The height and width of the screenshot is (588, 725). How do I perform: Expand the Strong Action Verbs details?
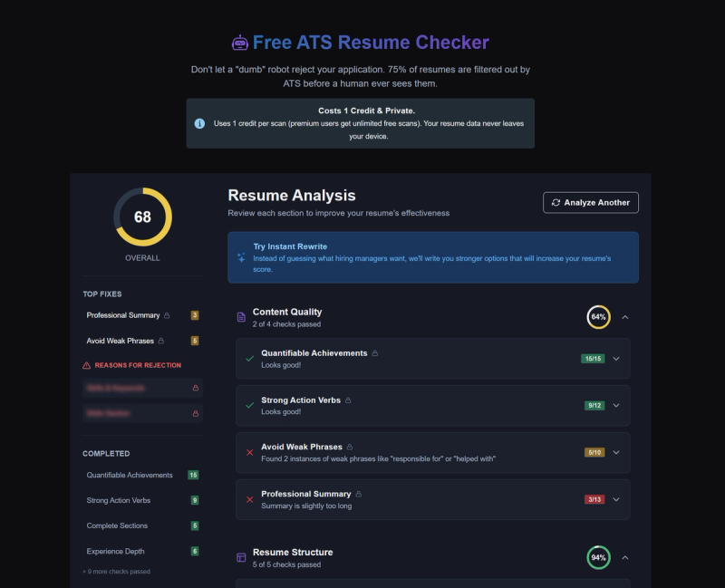pos(616,406)
